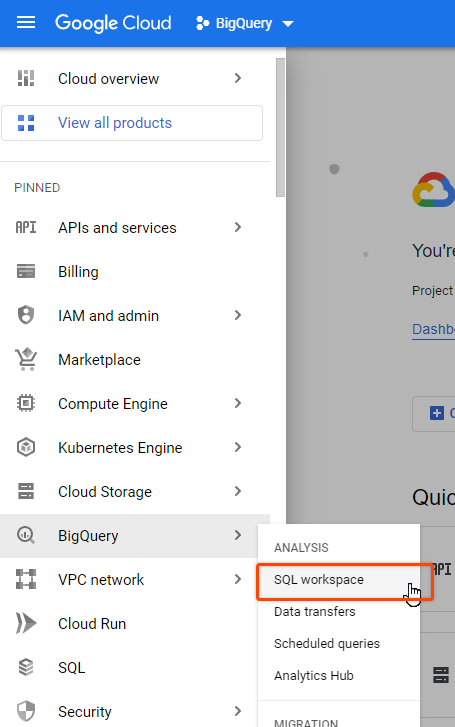Open the BigQuery project selector dropdown
This screenshot has width=455, height=727.
[245, 23]
